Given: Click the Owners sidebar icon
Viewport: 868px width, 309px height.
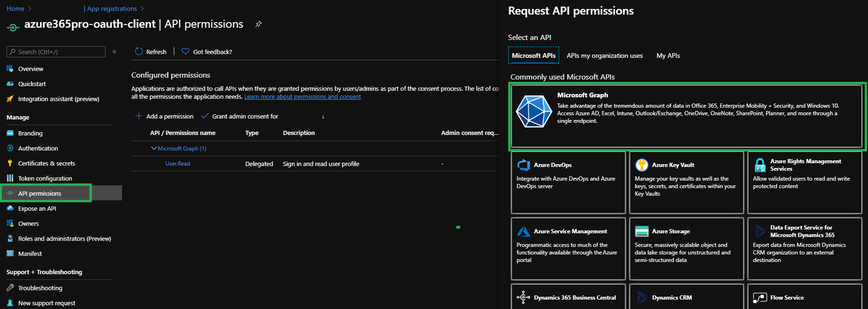Looking at the screenshot, I should 10,223.
